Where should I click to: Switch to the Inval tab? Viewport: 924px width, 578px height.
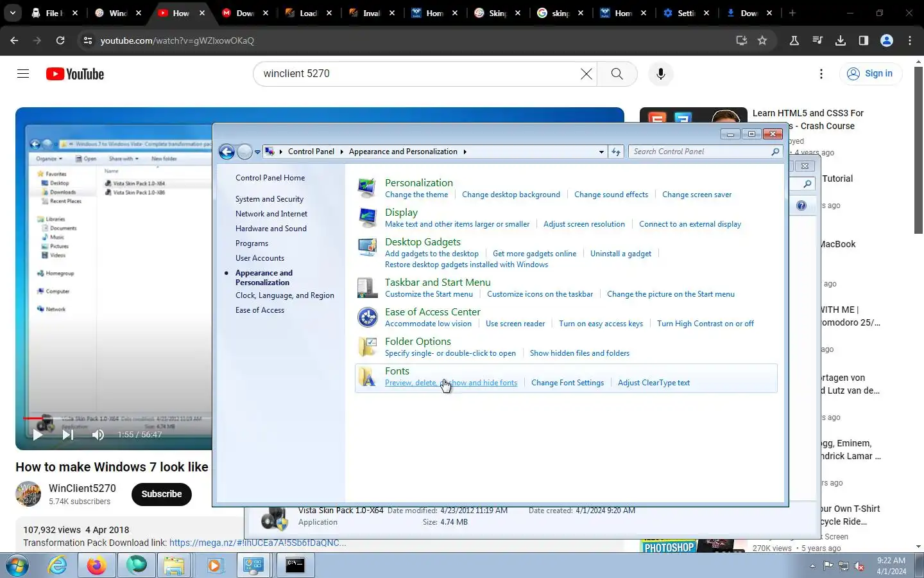[371, 13]
